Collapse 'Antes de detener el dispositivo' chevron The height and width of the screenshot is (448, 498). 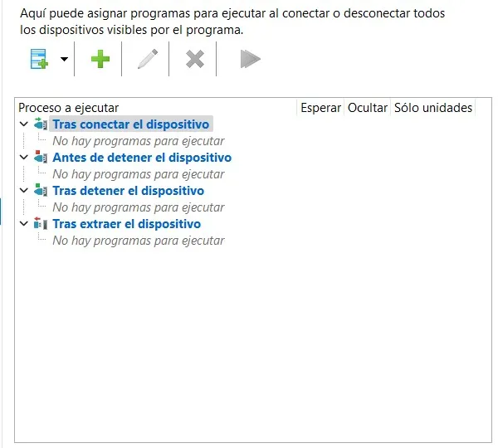point(24,157)
